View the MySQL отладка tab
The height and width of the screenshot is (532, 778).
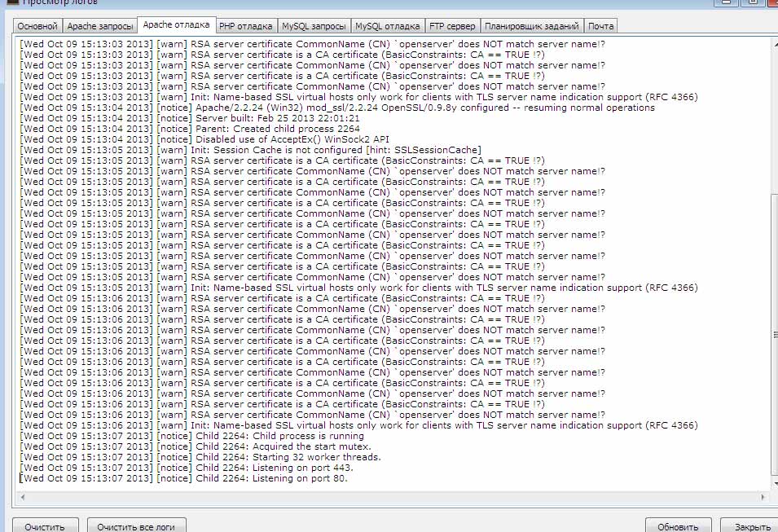click(388, 27)
